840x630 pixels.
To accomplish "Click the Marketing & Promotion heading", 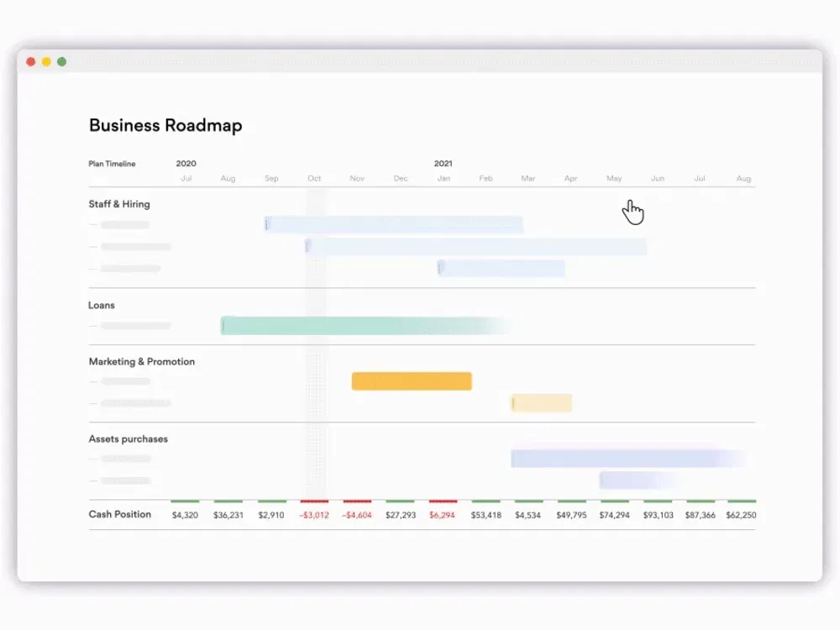I will tap(142, 361).
